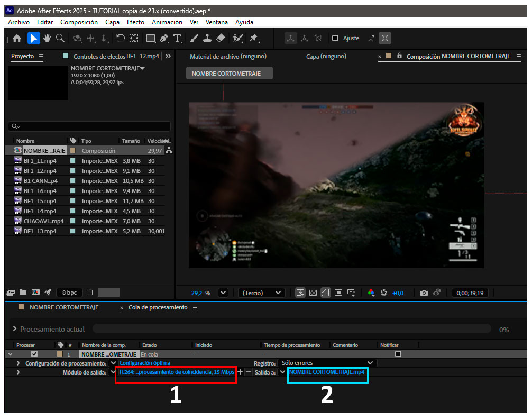The width and height of the screenshot is (532, 420).
Task: Click the region of interest icon
Action: tap(338, 293)
